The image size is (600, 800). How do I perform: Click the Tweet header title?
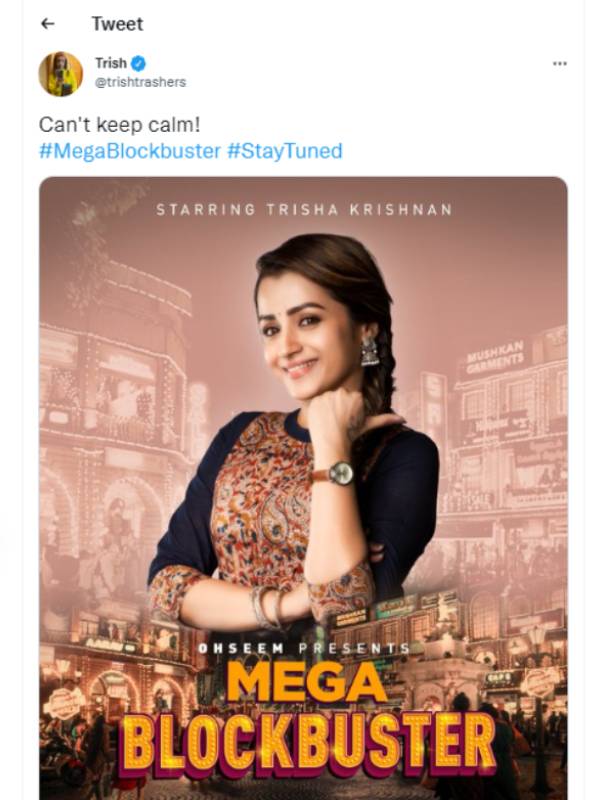click(117, 24)
